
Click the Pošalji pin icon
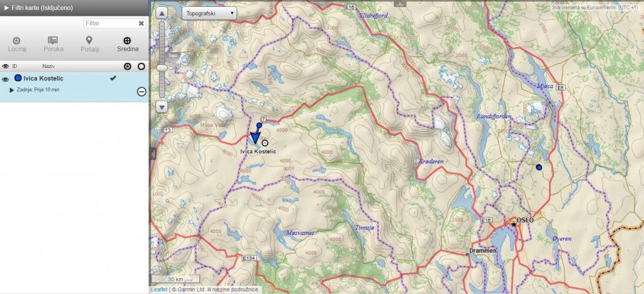[89, 40]
